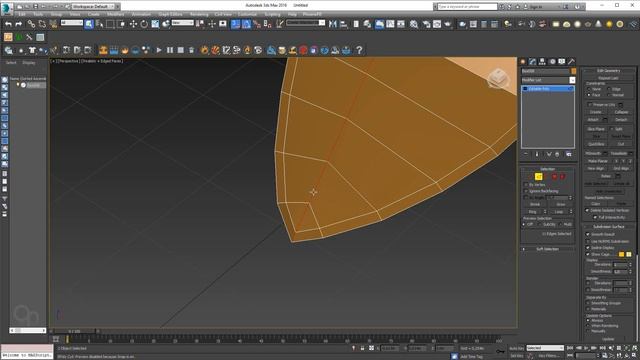Viewport: 640px width, 360px height.
Task: Click the red sphere icon in toolbar
Action: coord(303,50)
